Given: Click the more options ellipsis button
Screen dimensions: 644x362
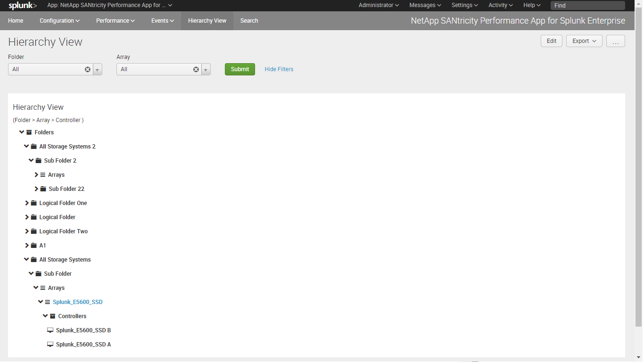Looking at the screenshot, I should (616, 41).
